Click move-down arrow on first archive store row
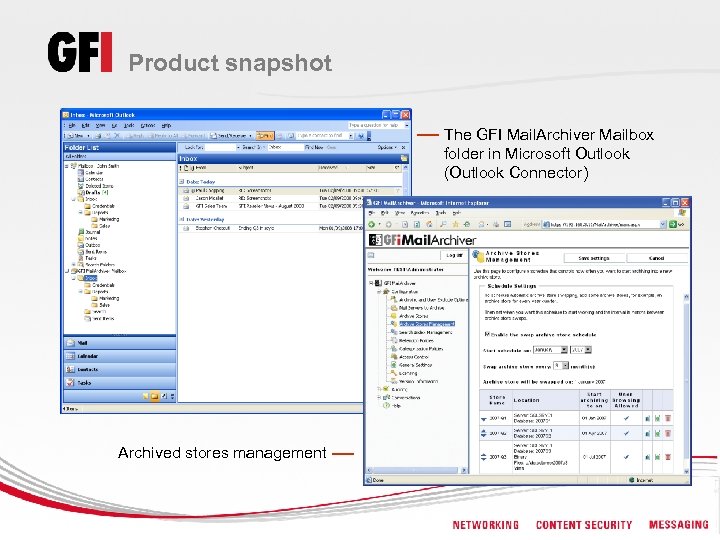 (484, 419)
